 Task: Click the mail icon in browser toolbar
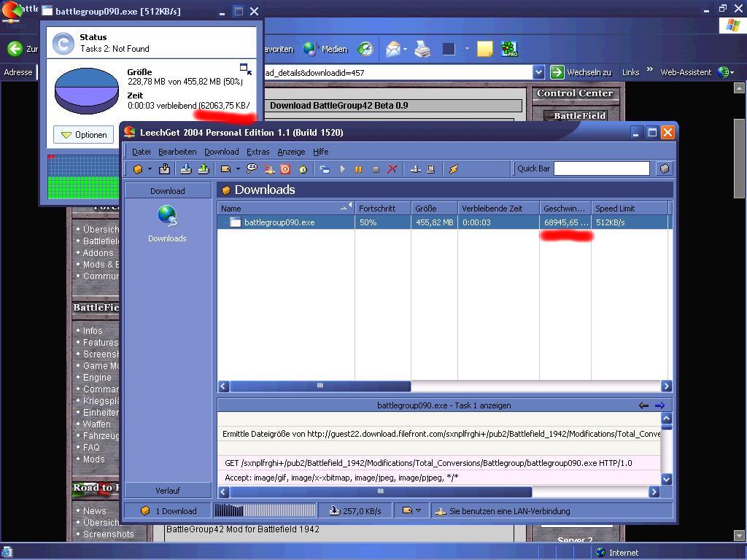(393, 50)
